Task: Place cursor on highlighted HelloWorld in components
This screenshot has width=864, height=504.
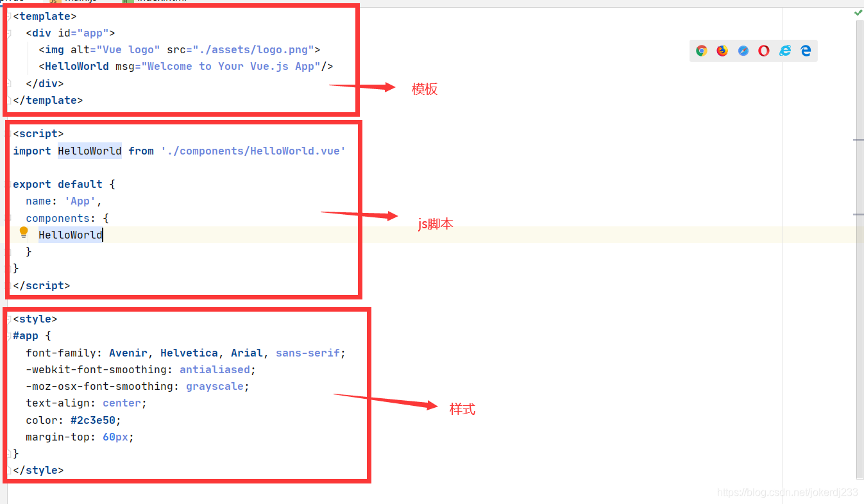Action: (71, 235)
